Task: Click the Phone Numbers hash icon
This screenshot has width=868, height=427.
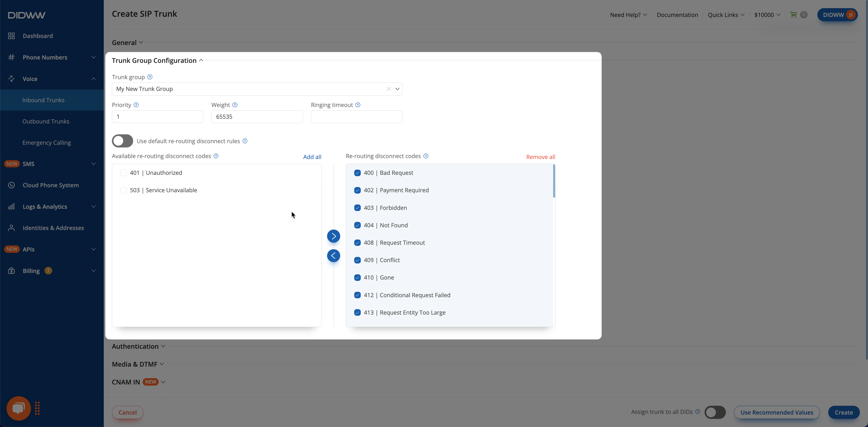Action: pos(12,57)
